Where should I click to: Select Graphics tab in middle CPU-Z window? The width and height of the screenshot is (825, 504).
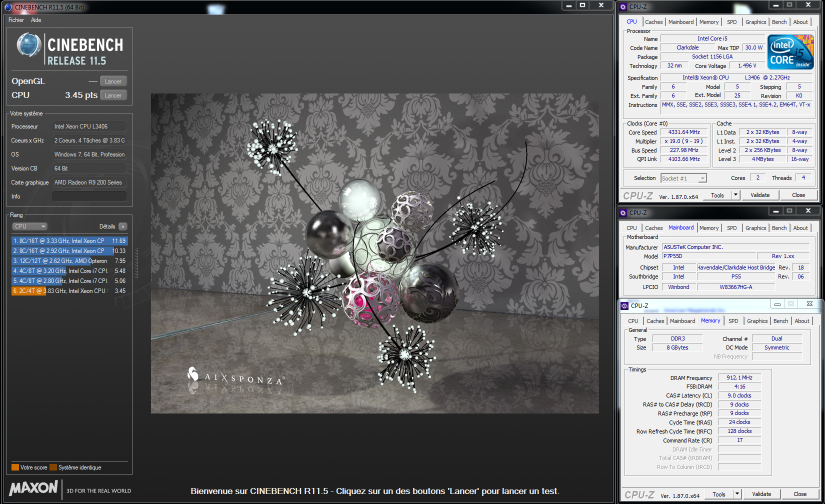click(x=755, y=228)
